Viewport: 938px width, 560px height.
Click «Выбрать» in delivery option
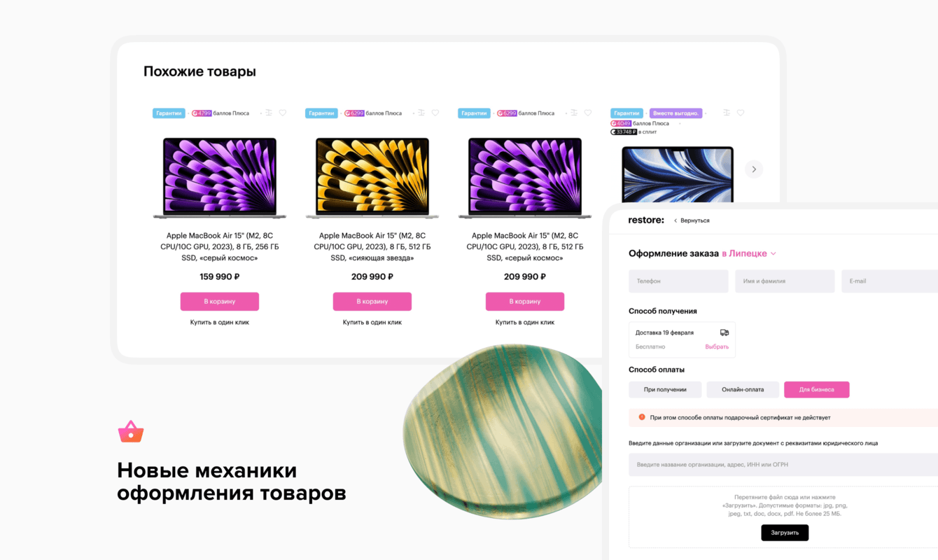click(717, 346)
